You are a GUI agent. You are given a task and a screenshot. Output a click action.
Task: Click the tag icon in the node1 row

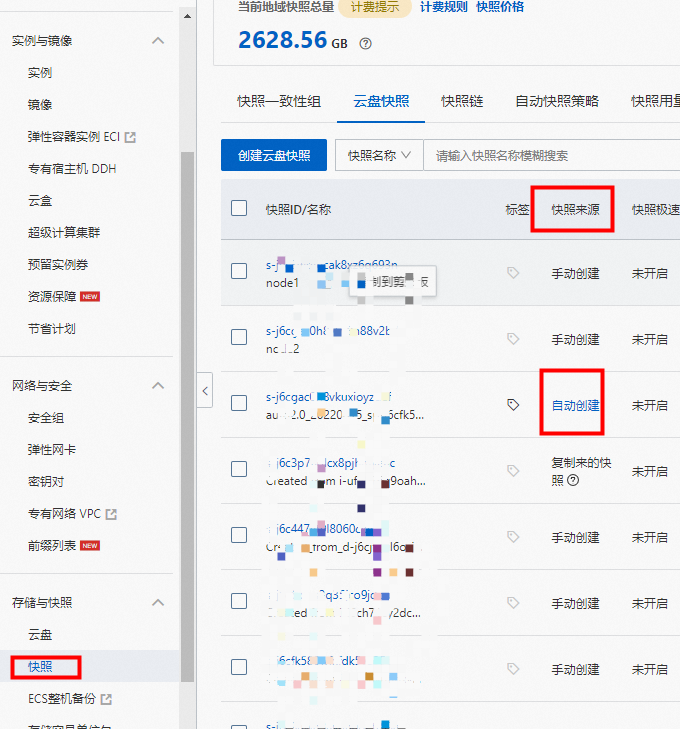pyautogui.click(x=513, y=273)
